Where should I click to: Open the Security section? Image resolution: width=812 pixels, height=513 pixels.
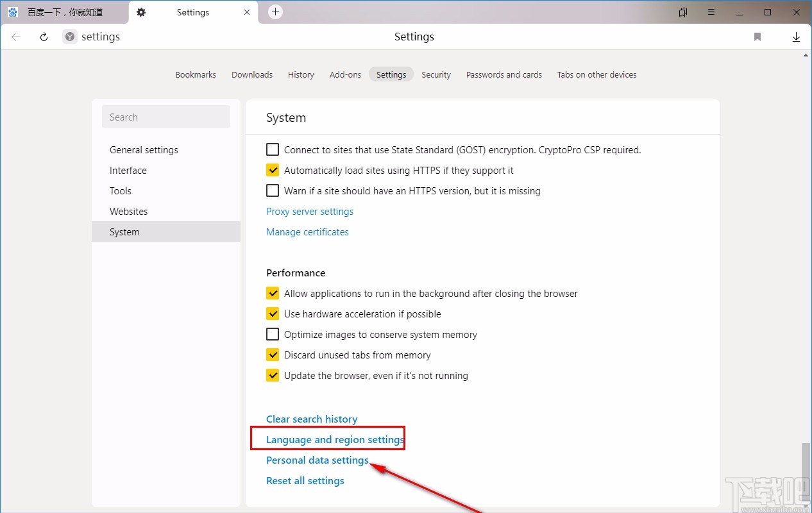(436, 74)
